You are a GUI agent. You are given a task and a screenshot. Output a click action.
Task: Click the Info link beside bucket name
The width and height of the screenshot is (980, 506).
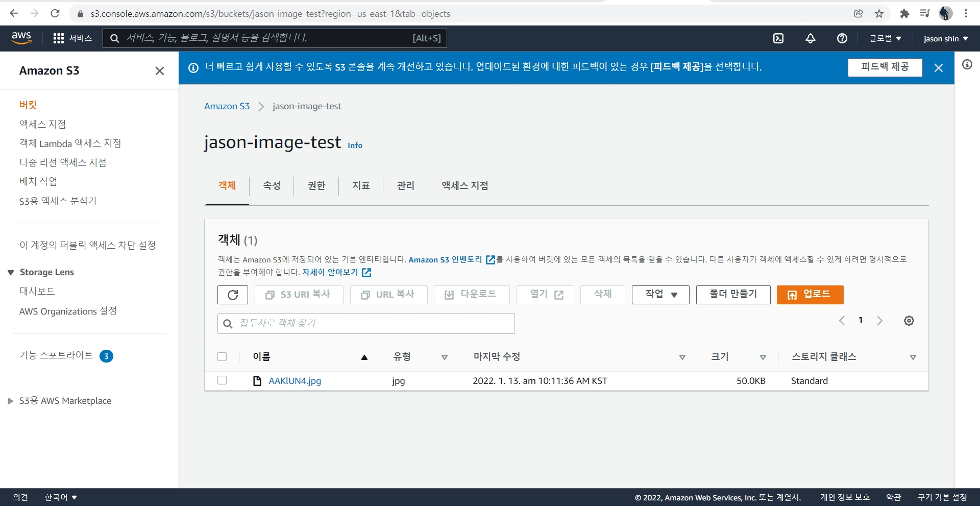tap(355, 146)
